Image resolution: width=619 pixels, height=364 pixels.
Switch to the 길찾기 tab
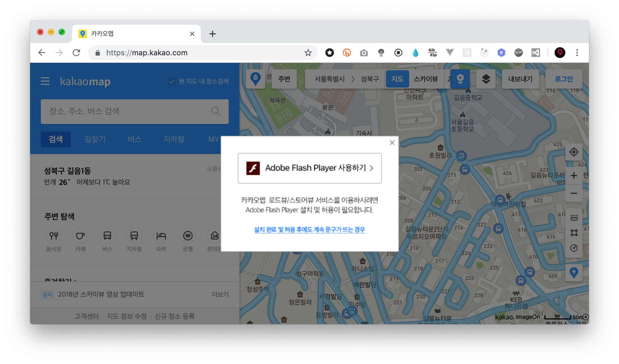coord(95,139)
